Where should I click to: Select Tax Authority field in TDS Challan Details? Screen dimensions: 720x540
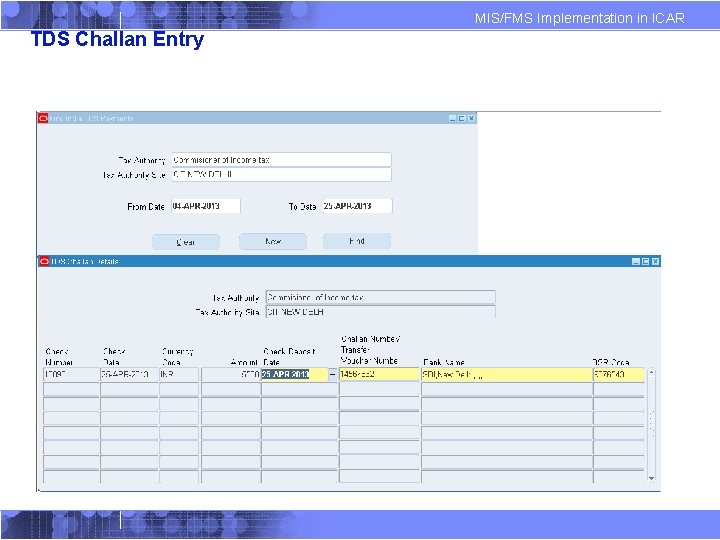pyautogui.click(x=381, y=297)
